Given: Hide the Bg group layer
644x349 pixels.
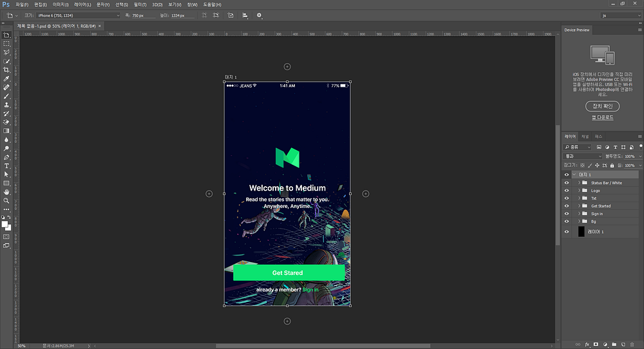Looking at the screenshot, I should tap(566, 222).
